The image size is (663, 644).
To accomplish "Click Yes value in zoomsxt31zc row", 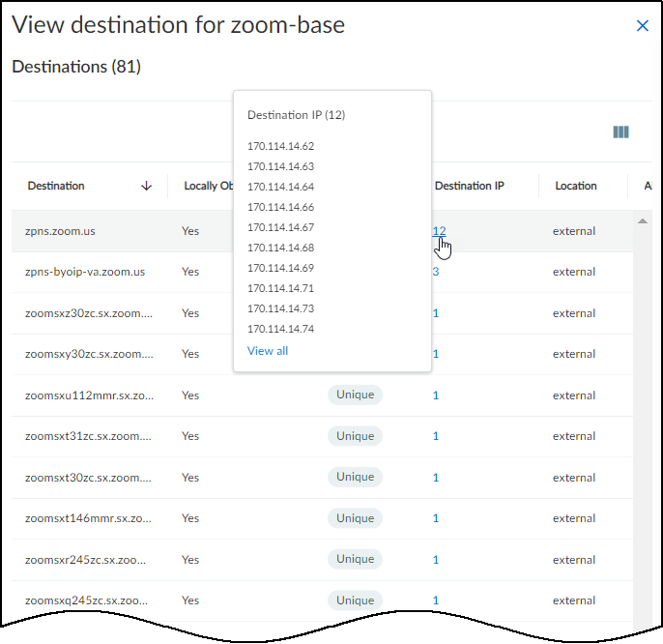I will 190,436.
